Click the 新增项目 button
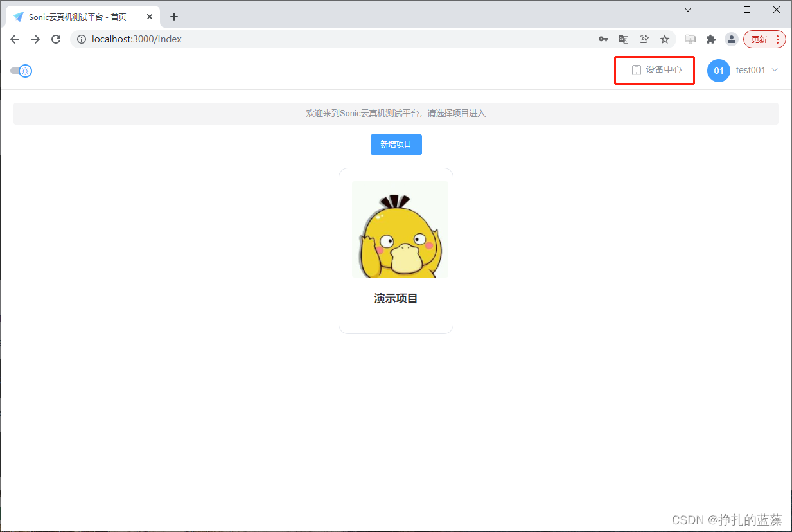 pyautogui.click(x=396, y=145)
